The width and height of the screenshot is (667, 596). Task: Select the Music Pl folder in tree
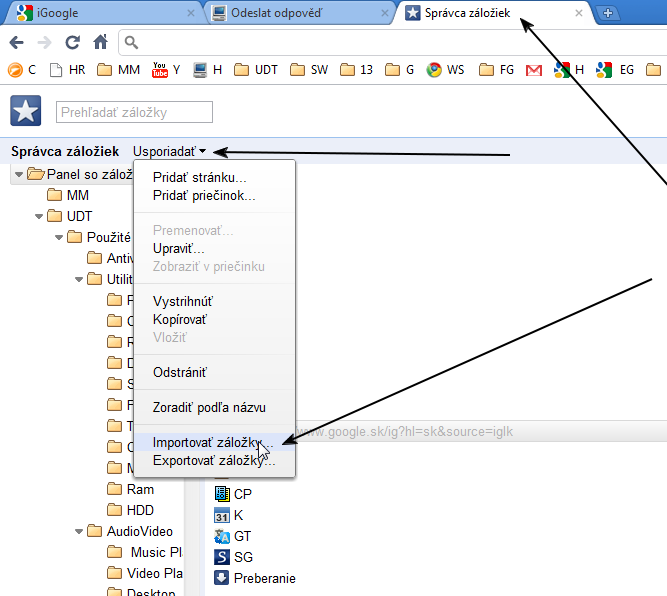click(145, 552)
